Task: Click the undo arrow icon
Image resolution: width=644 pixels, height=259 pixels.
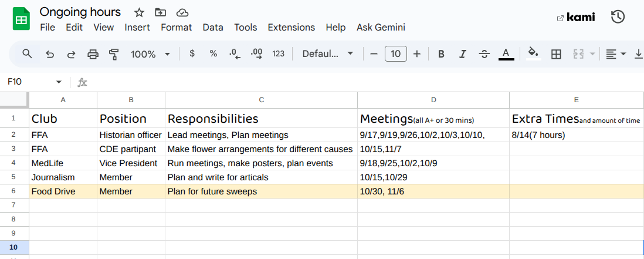Action: tap(50, 54)
